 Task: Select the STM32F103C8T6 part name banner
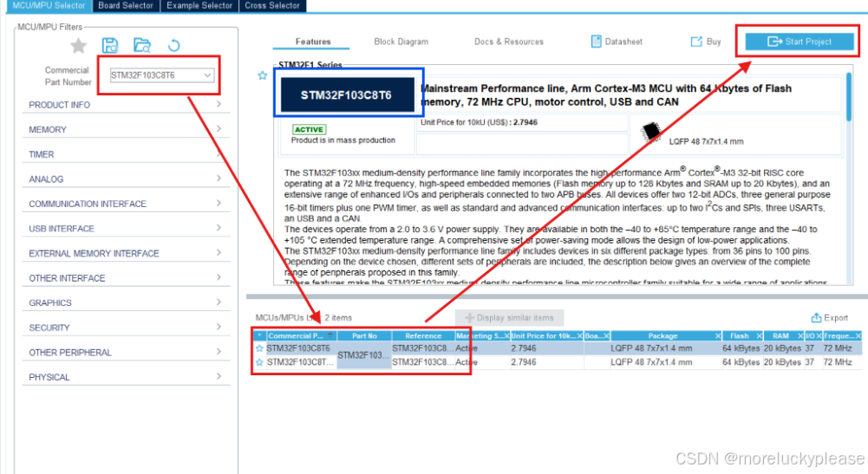(x=348, y=95)
